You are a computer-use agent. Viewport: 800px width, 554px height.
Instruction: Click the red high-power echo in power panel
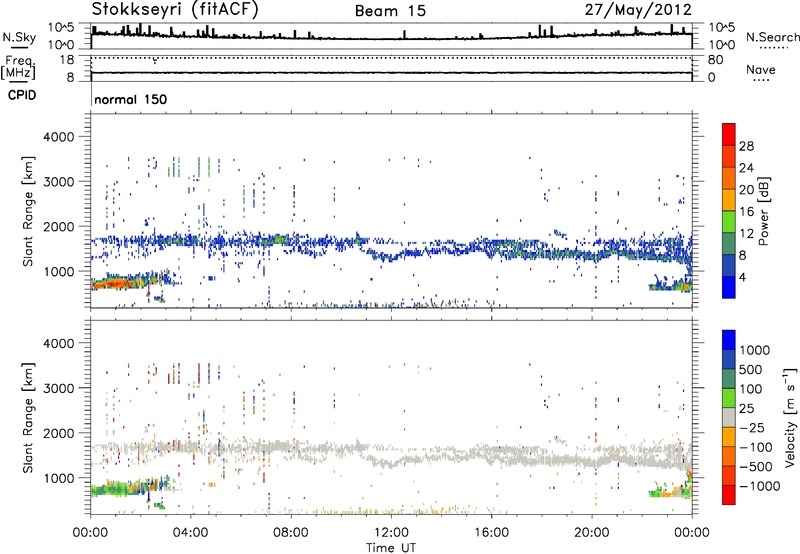tap(118, 283)
